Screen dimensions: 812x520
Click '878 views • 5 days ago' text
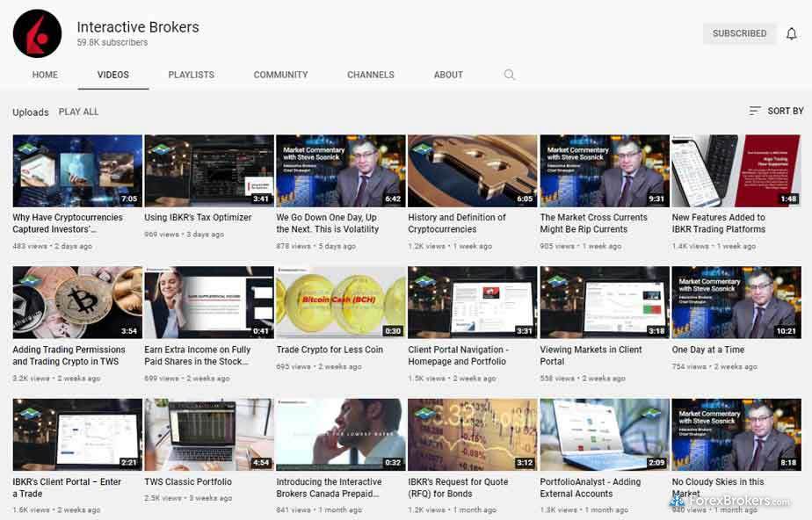[x=315, y=246]
